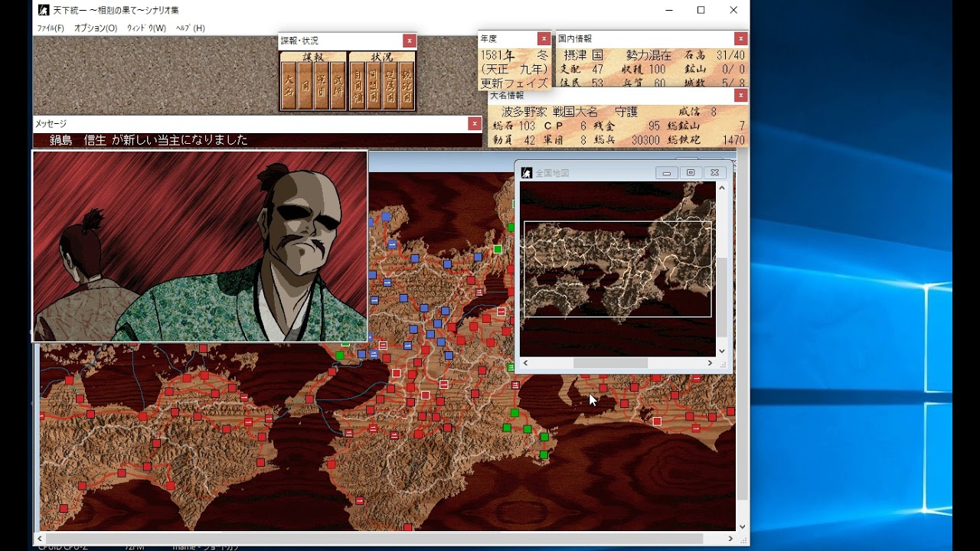980x551 pixels.
Task: Click the 全国地図 vertical scrollbar thumb
Action: (x=721, y=297)
